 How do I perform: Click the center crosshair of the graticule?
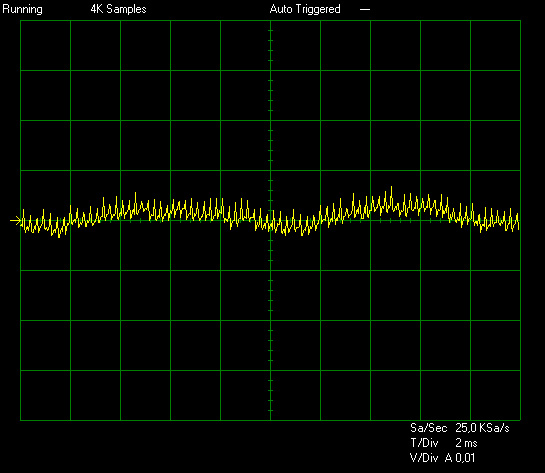click(x=270, y=220)
